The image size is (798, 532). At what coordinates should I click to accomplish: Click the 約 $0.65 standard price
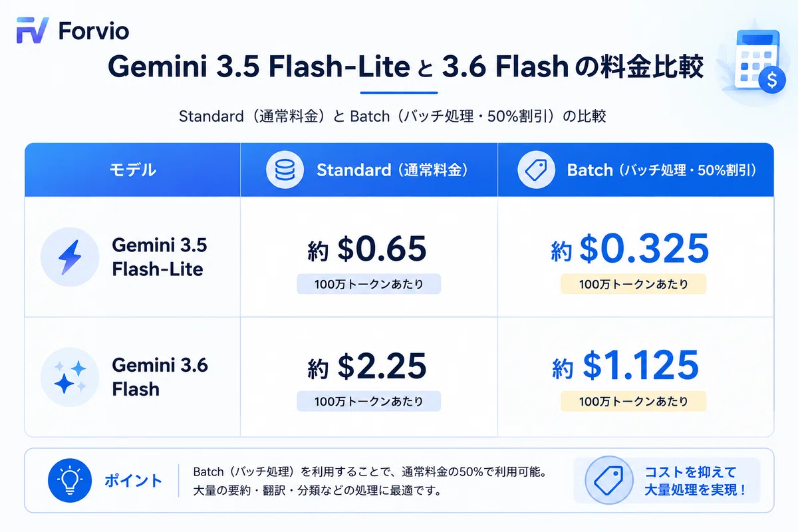[367, 249]
